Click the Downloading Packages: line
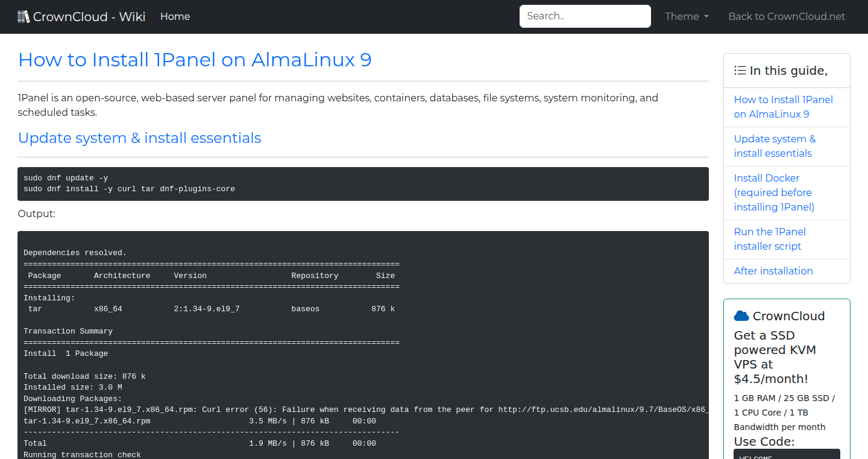The width and height of the screenshot is (868, 459). [73, 399]
